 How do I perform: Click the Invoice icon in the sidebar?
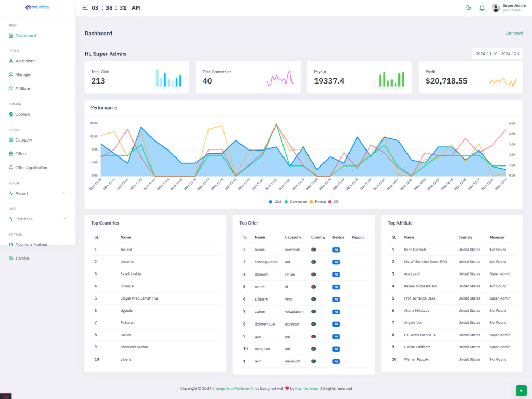(11, 258)
